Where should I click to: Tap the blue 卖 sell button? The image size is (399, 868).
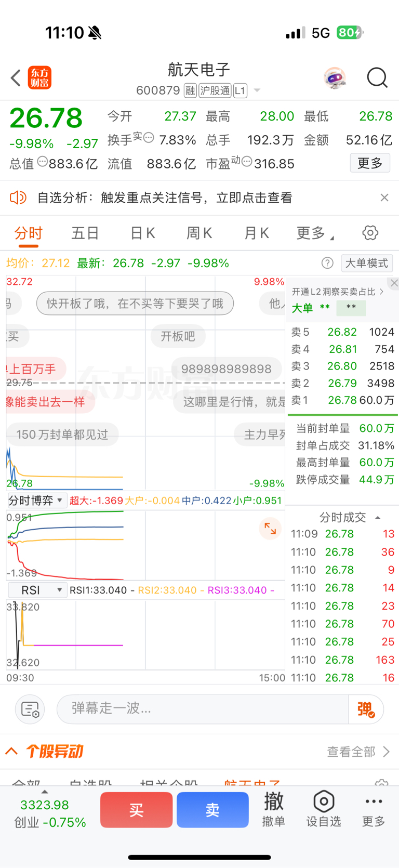click(212, 810)
